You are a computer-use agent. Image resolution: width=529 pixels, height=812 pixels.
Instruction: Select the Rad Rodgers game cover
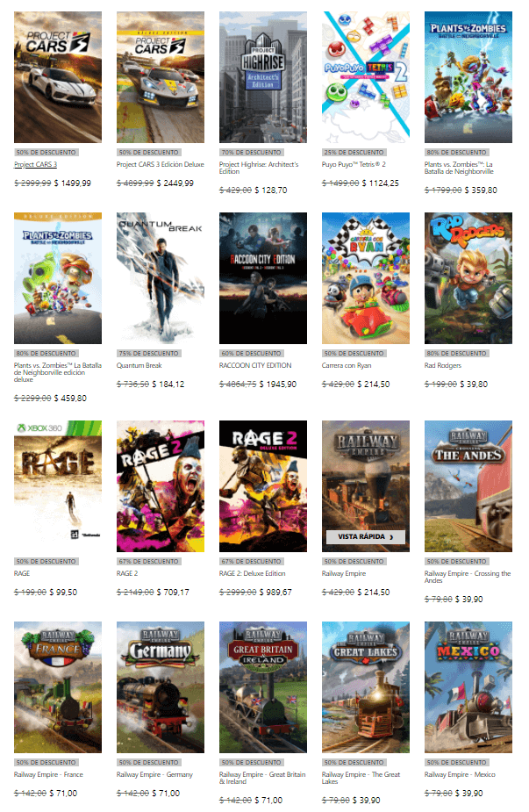tap(468, 278)
